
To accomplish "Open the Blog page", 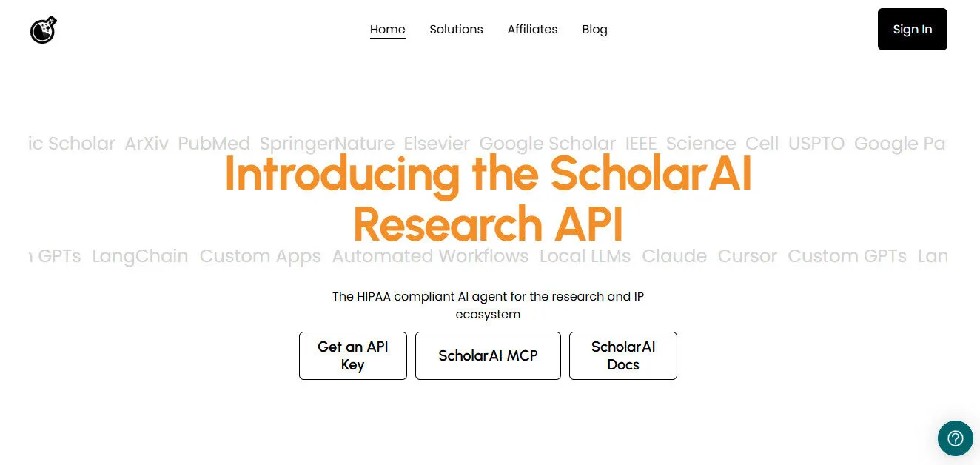I will (x=594, y=30).
